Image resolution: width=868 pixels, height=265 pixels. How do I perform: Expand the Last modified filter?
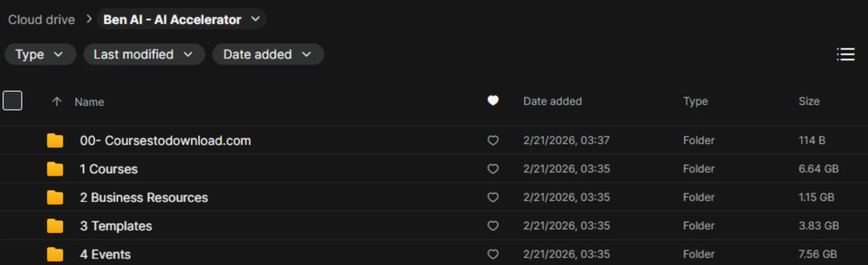[x=143, y=54]
